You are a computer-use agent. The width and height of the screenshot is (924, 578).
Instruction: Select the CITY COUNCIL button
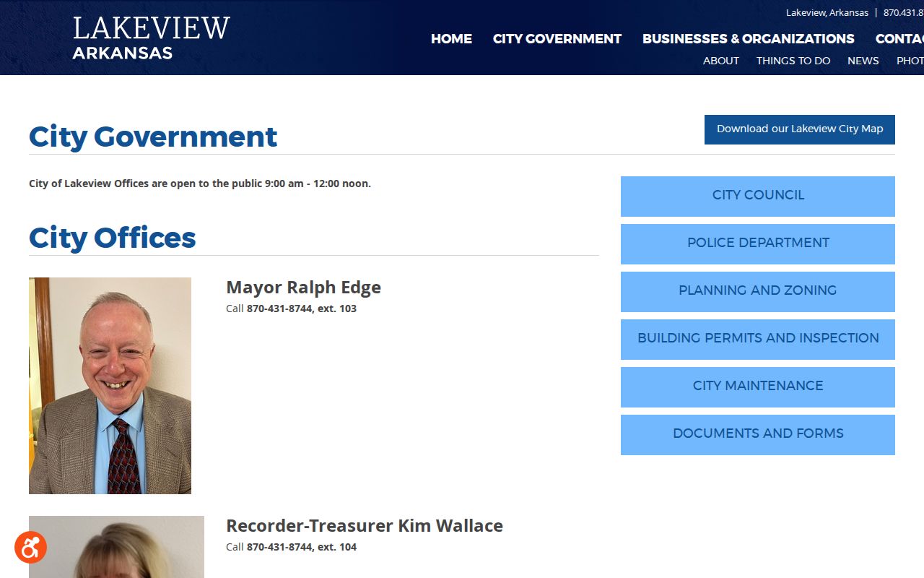(x=758, y=196)
